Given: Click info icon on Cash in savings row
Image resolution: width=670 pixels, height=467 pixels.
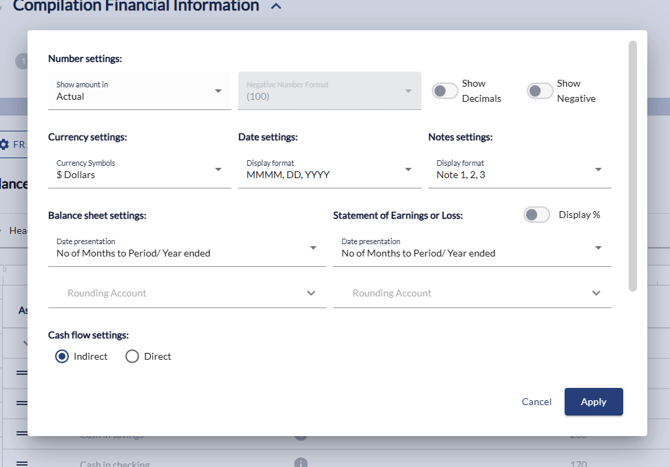Looking at the screenshot, I should [x=300, y=435].
